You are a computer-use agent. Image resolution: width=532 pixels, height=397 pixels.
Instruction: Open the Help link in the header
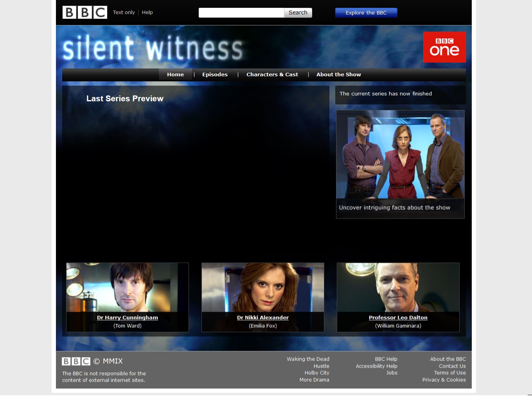[147, 13]
